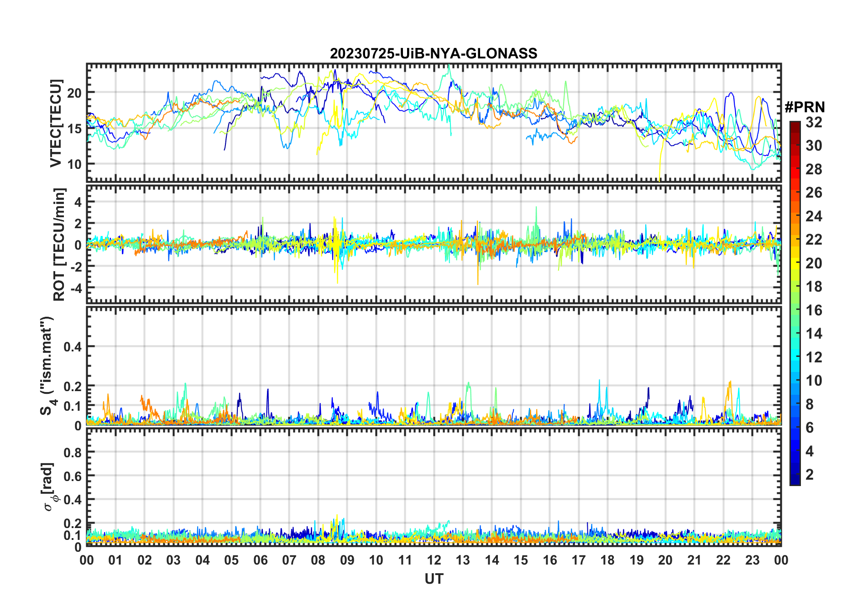Click the "UT" x-axis label
The image size is (868, 607).
434,579
